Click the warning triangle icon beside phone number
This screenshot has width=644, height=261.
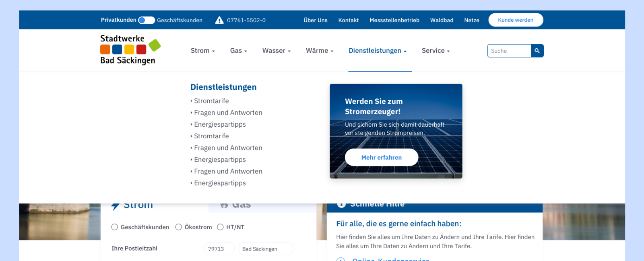pos(219,20)
